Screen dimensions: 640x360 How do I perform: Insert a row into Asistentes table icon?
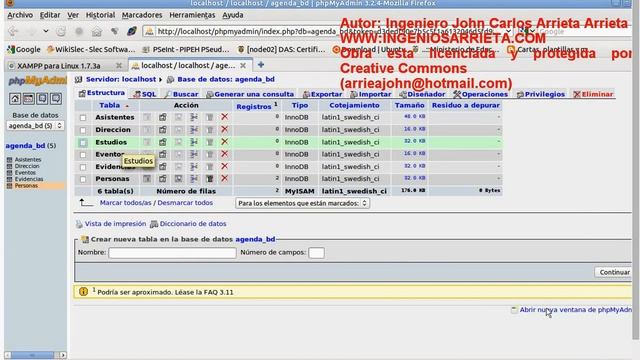click(194, 117)
